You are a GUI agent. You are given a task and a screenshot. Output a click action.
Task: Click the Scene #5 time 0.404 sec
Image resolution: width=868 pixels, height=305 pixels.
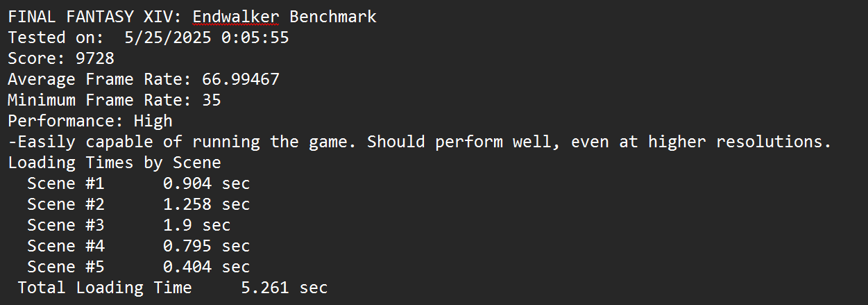tap(207, 267)
